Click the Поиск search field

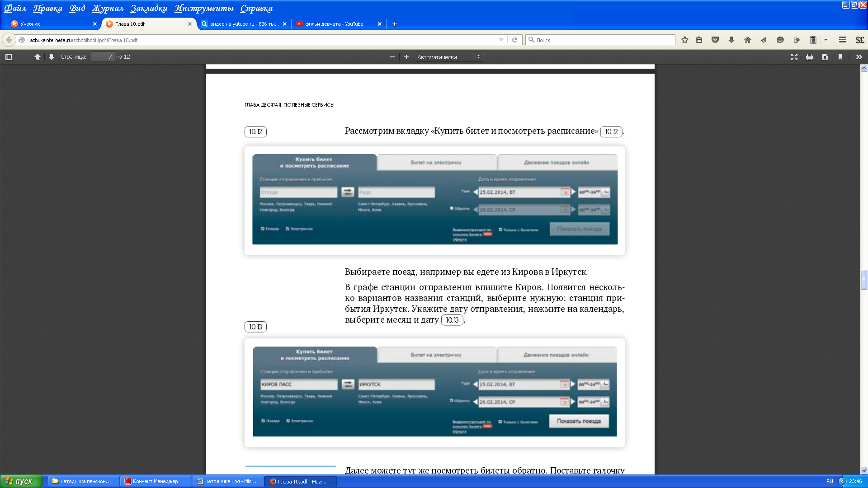tap(600, 40)
